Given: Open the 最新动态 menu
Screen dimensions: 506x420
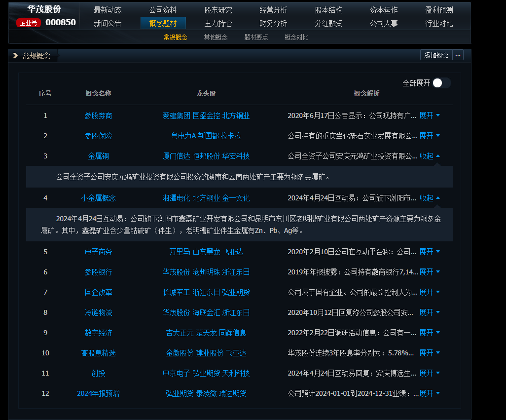Looking at the screenshot, I should (108, 10).
